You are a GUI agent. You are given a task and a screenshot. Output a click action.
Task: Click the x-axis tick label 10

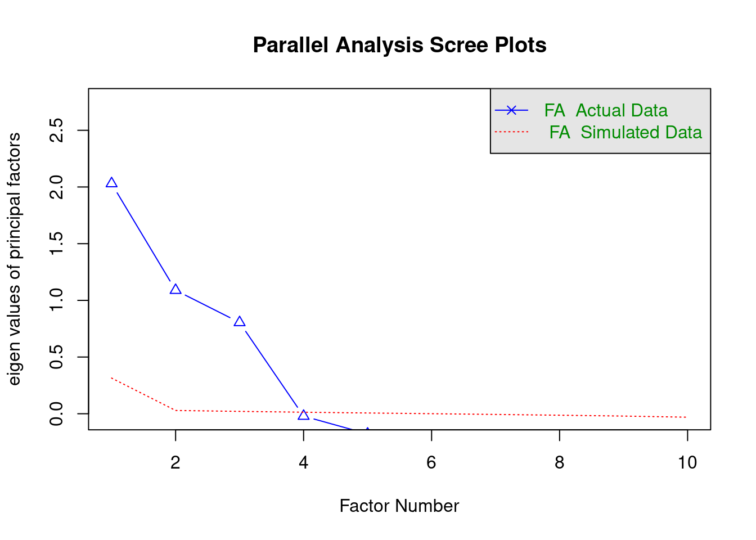687,462
